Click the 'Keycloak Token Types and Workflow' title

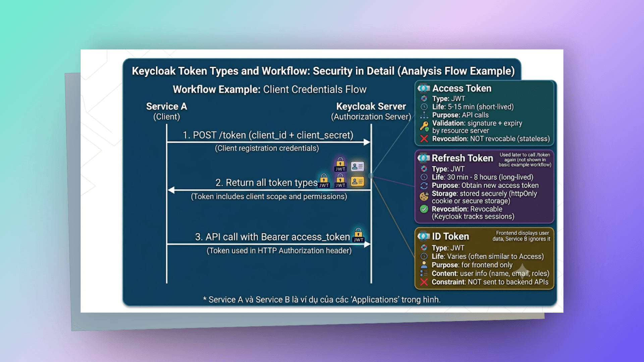[323, 71]
